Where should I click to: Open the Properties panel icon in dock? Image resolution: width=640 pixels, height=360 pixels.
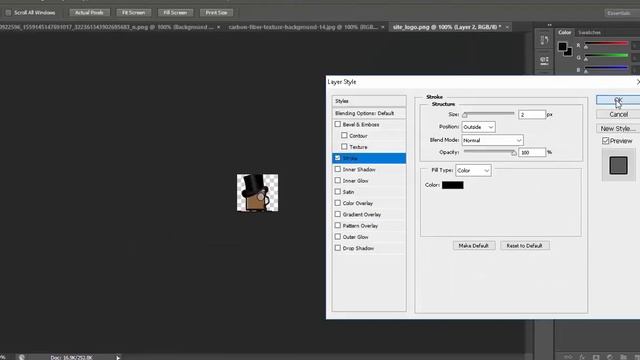click(544, 60)
